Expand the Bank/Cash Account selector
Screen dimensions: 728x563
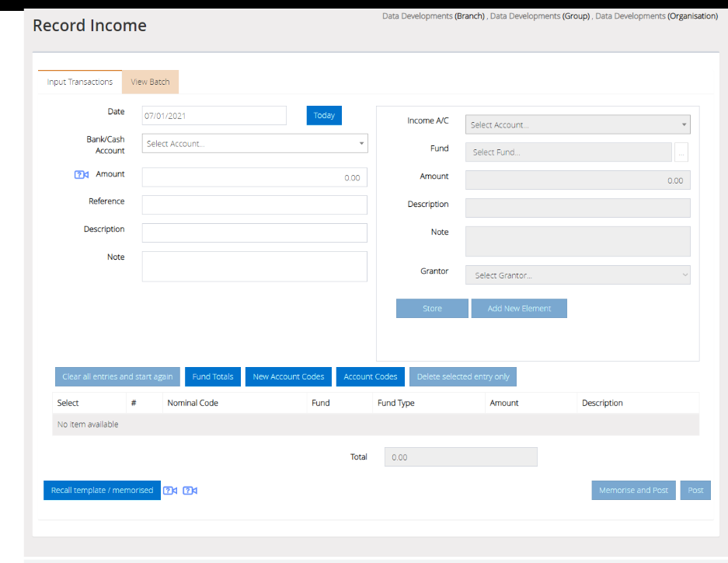[x=254, y=143]
